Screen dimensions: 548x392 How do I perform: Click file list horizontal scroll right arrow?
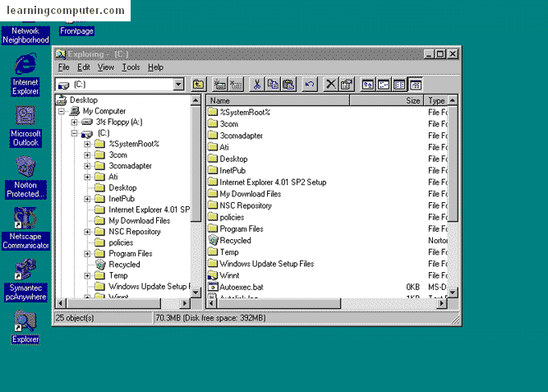pos(442,303)
